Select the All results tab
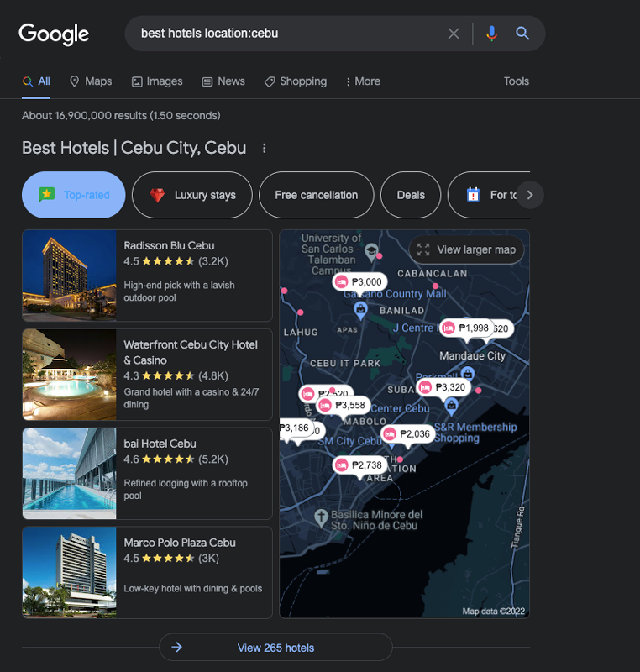The width and height of the screenshot is (640, 672). (36, 81)
